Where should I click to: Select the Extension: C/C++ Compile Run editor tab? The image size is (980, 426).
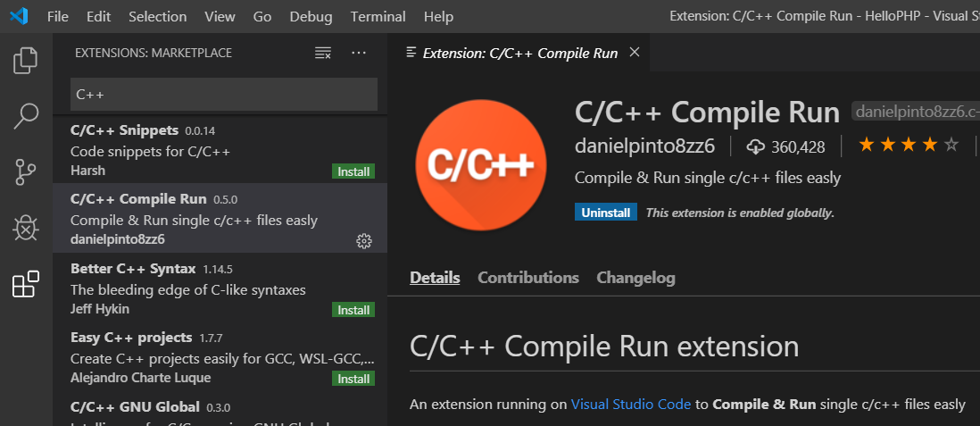[519, 53]
